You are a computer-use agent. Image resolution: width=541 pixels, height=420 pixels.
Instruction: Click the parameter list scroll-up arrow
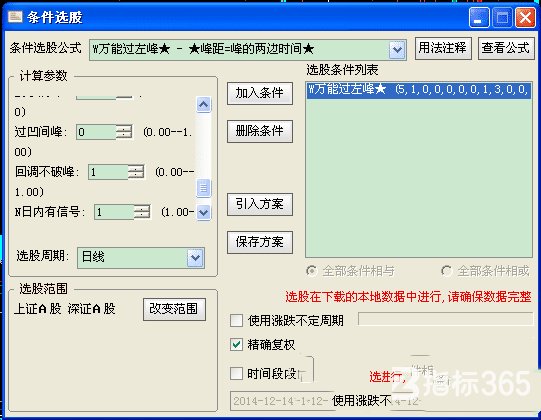(203, 104)
